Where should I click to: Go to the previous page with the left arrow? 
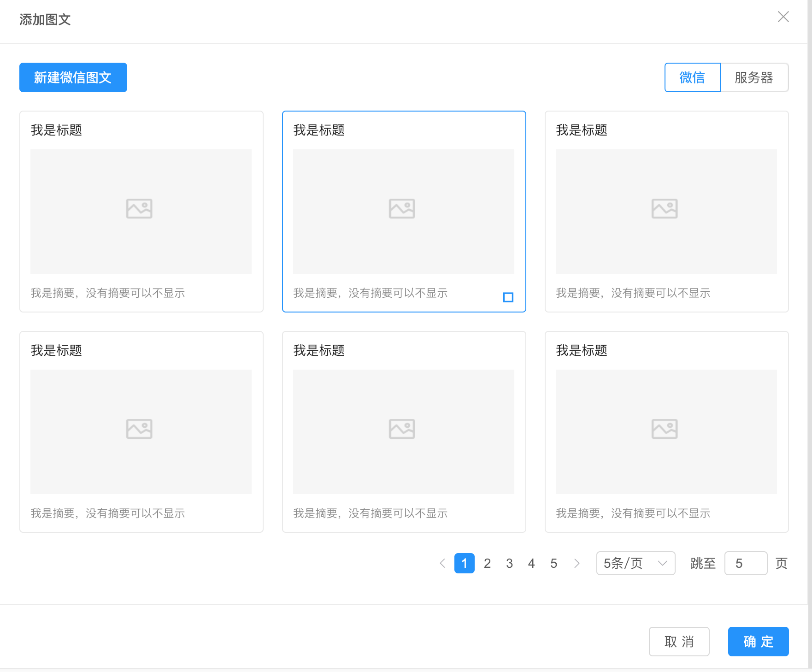(442, 563)
